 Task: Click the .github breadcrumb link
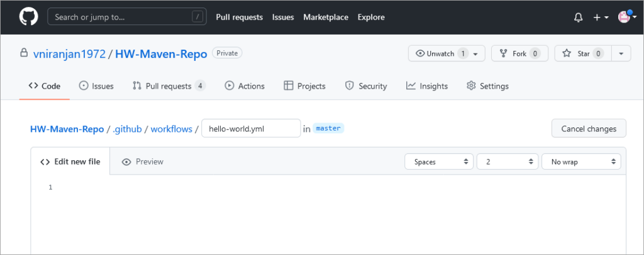click(x=127, y=129)
